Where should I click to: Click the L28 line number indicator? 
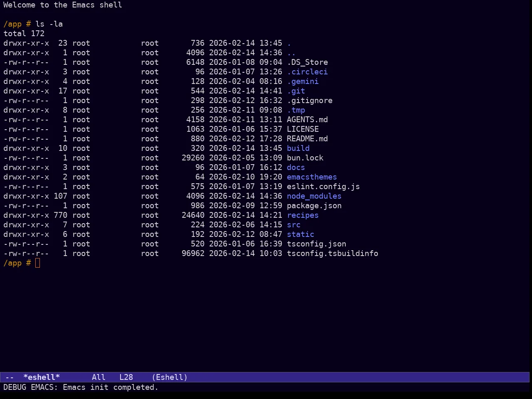[x=126, y=377]
